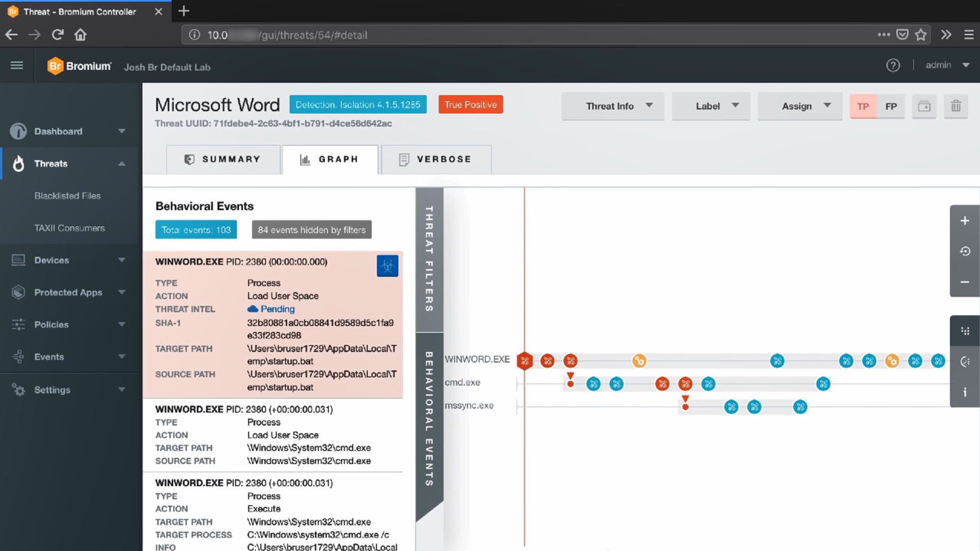The width and height of the screenshot is (980, 551).
Task: Bookmark this page with the star icon
Action: point(921,35)
